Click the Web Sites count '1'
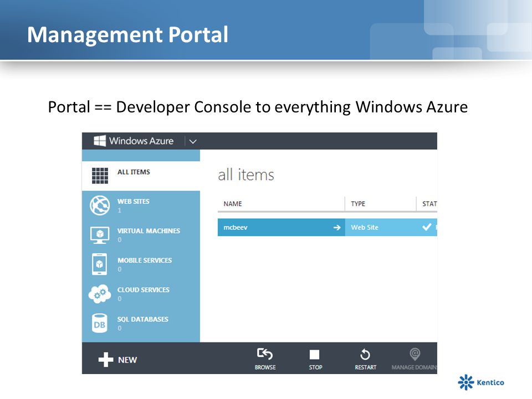The width and height of the screenshot is (532, 399). (120, 211)
